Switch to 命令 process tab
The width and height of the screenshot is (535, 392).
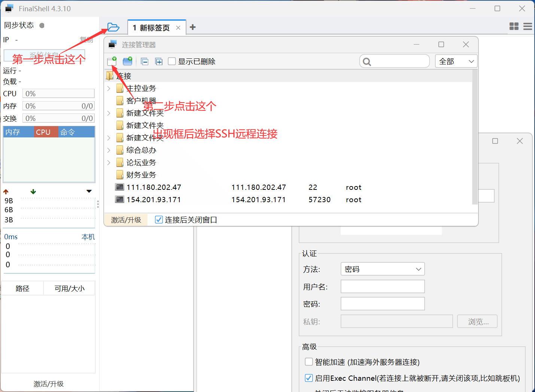(76, 132)
